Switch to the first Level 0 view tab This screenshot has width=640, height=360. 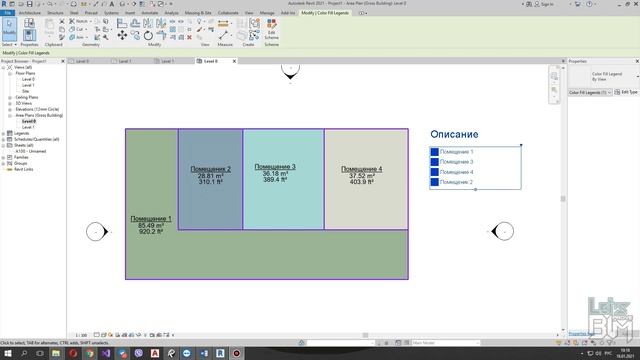pos(82,61)
